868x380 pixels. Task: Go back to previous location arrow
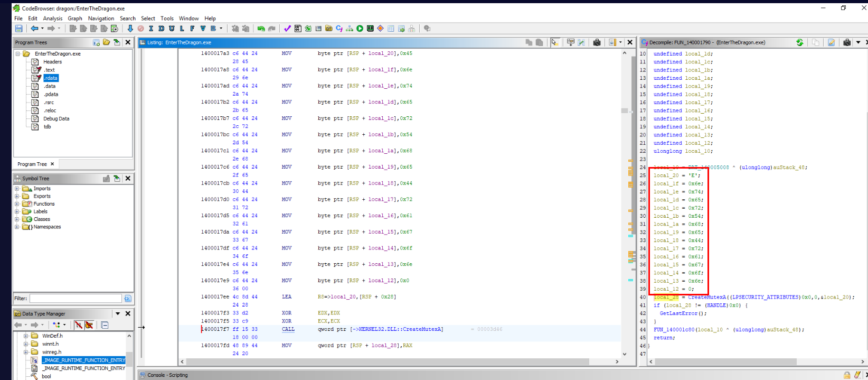pyautogui.click(x=34, y=29)
